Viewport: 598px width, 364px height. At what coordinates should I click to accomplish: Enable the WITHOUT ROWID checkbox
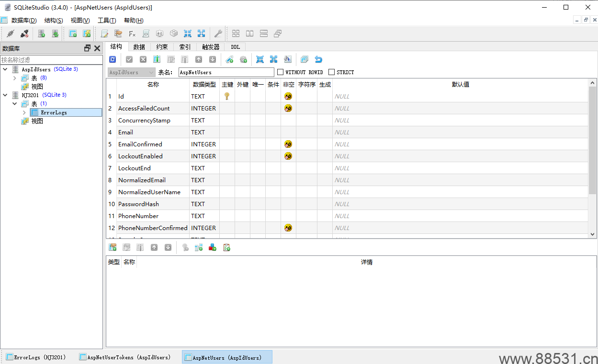(x=281, y=72)
